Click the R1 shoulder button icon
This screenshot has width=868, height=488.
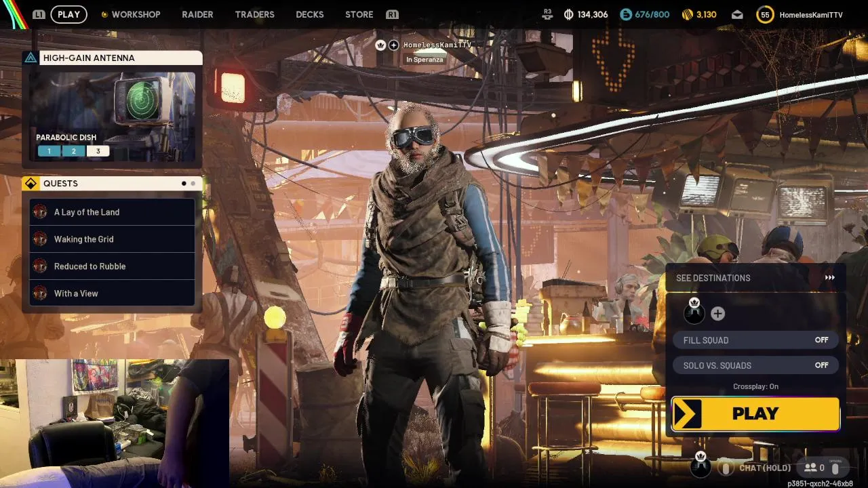(x=392, y=14)
